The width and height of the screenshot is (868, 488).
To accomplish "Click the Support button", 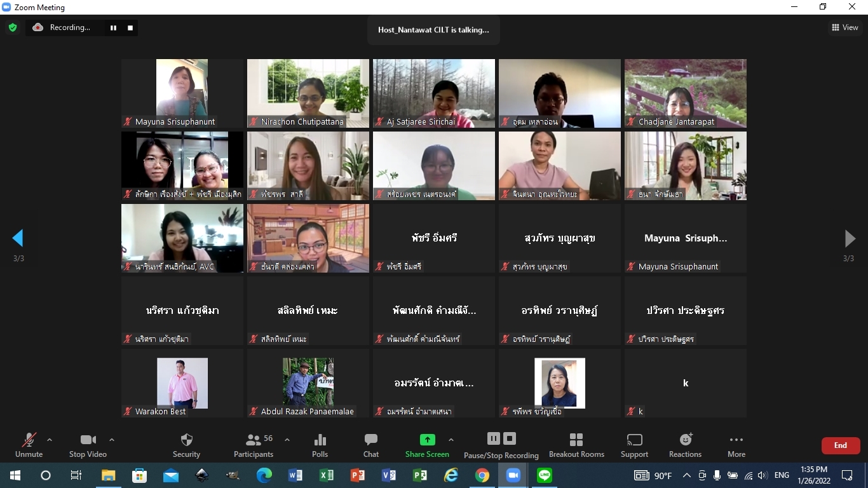I will pyautogui.click(x=634, y=445).
